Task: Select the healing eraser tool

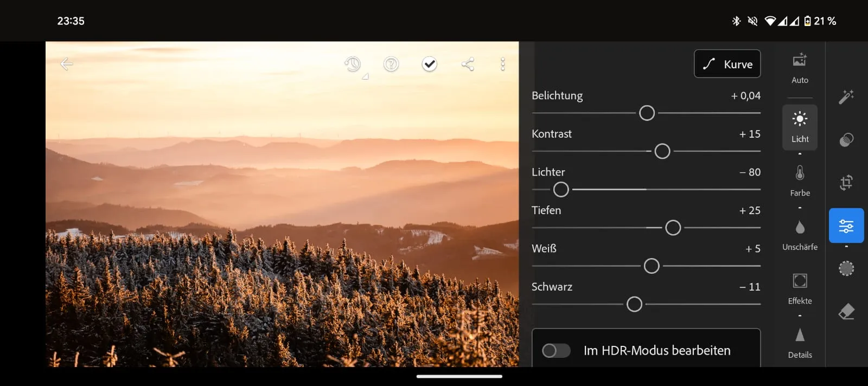Action: coord(846,312)
